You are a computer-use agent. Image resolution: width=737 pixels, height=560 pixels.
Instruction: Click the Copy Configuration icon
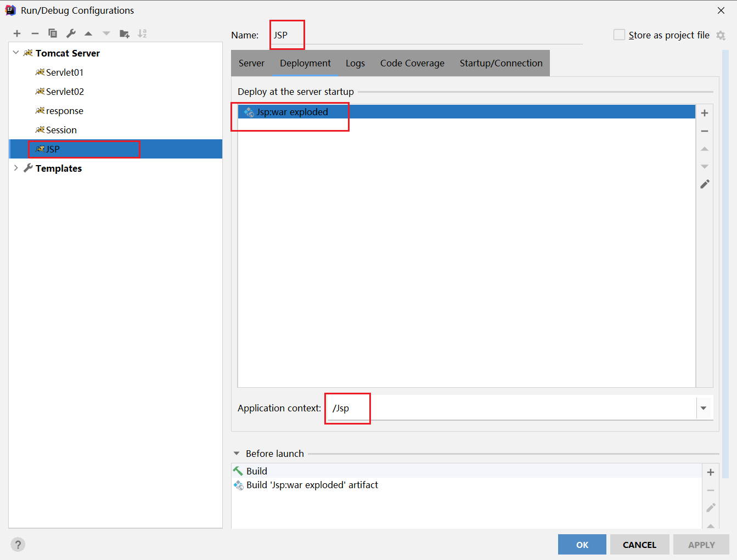coord(53,33)
